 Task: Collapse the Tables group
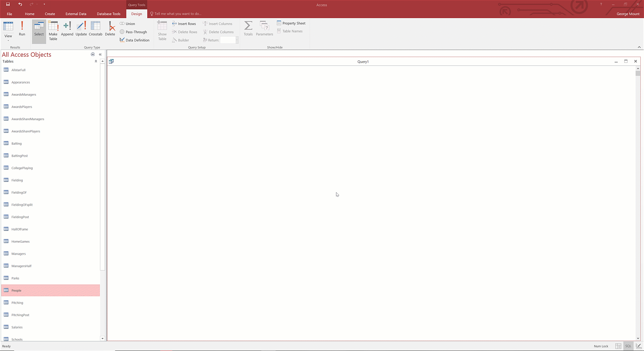(x=96, y=61)
